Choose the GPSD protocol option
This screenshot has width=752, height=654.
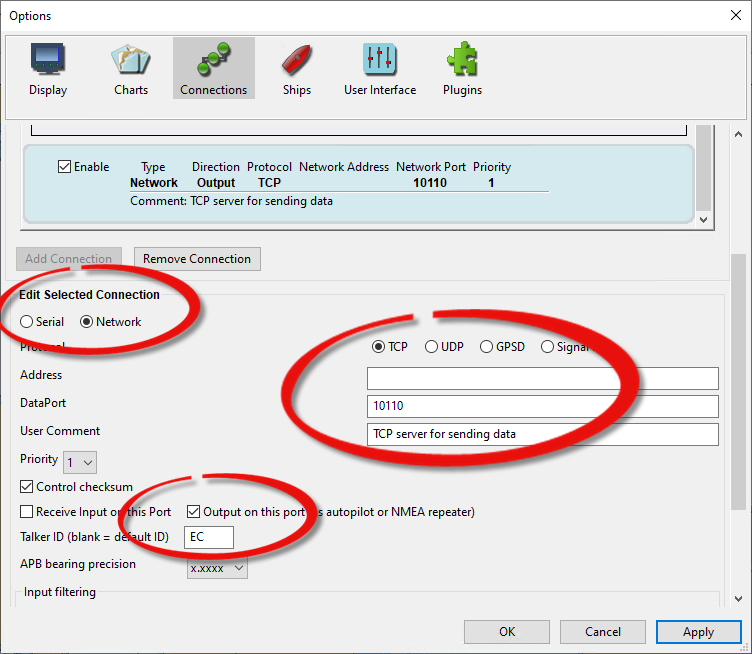click(487, 347)
